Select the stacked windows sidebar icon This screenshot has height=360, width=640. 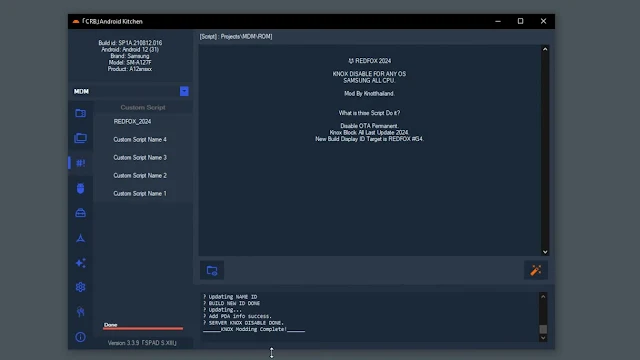tap(80, 138)
